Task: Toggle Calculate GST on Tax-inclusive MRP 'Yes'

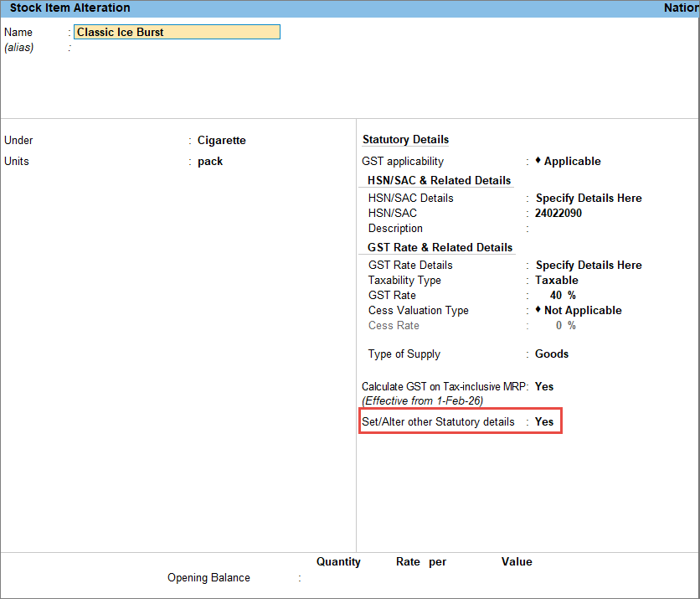Action: tap(544, 386)
